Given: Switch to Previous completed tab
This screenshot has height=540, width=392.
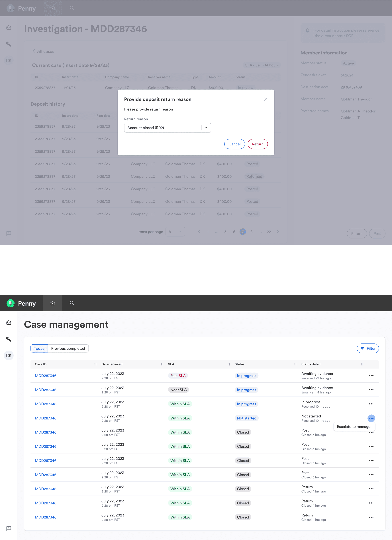Looking at the screenshot, I should (x=68, y=348).
